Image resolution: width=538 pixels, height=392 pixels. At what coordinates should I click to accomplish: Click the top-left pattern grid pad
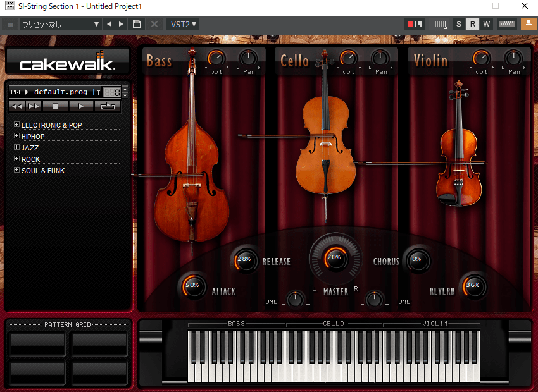[x=37, y=344]
